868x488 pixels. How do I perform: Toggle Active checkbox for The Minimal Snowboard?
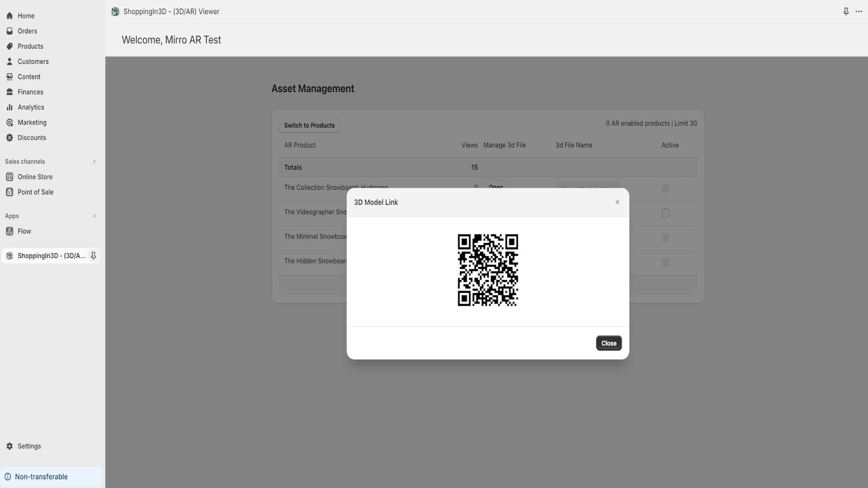666,237
